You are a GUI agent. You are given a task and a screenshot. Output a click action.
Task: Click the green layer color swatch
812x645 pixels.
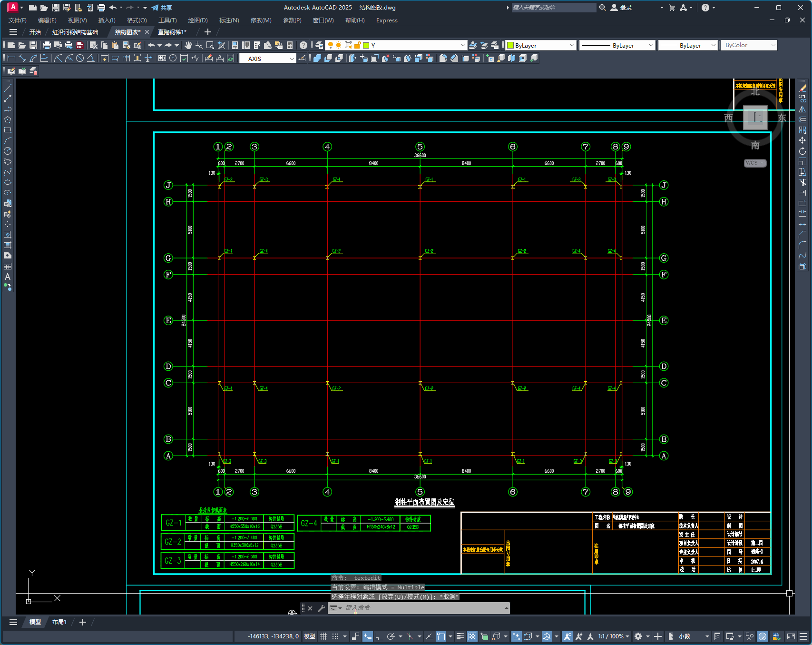366,45
